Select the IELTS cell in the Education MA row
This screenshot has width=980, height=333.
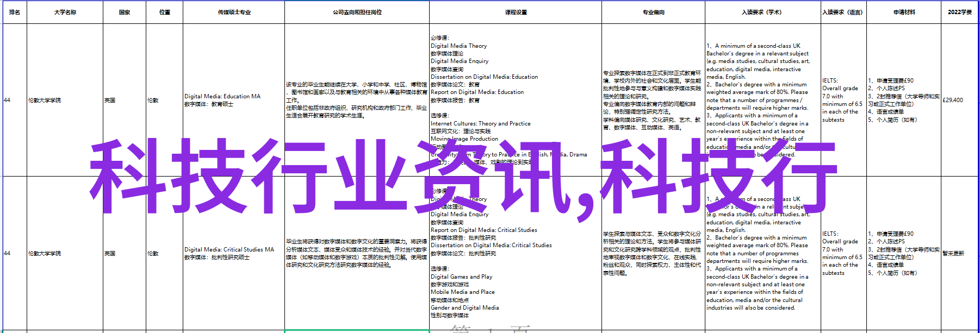click(843, 100)
